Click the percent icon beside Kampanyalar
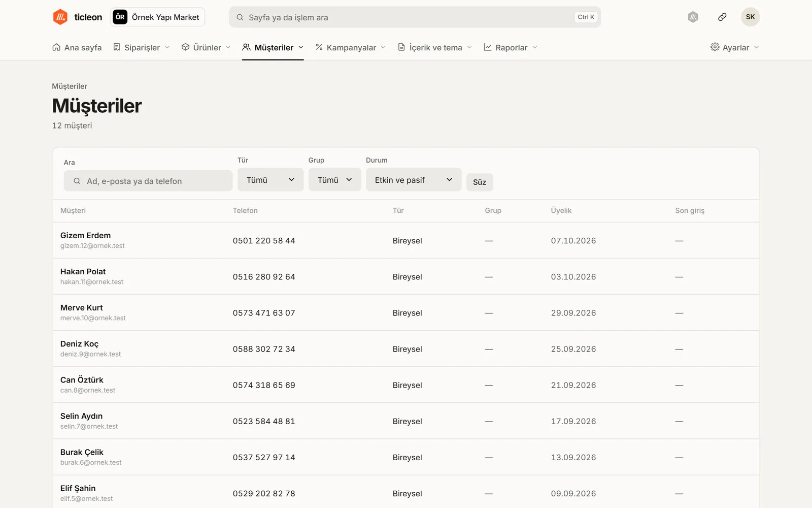 [x=319, y=47]
